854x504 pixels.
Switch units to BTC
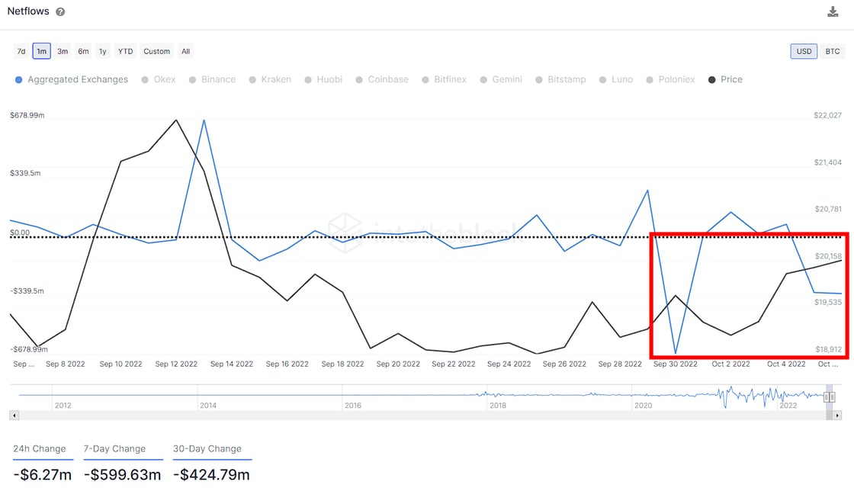[832, 51]
